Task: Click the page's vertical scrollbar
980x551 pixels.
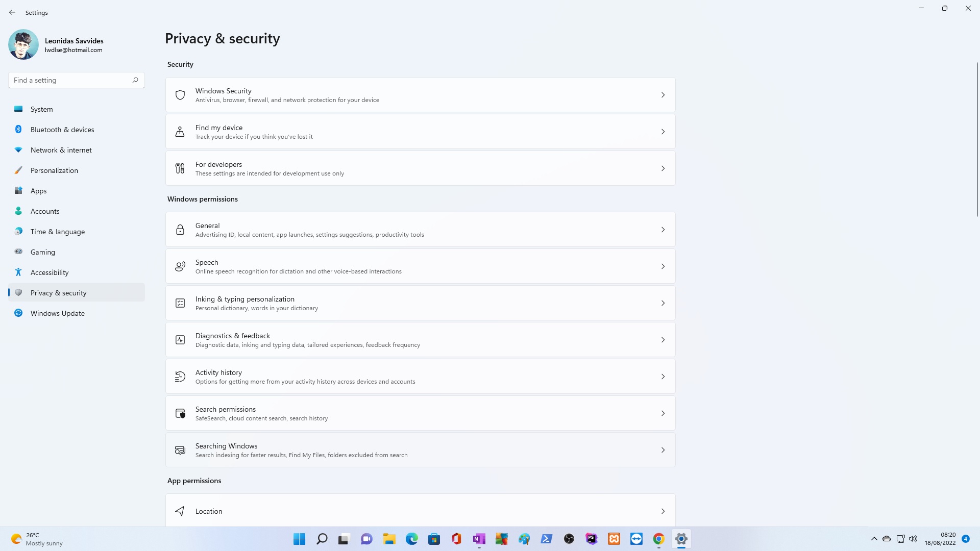Action: [x=977, y=139]
